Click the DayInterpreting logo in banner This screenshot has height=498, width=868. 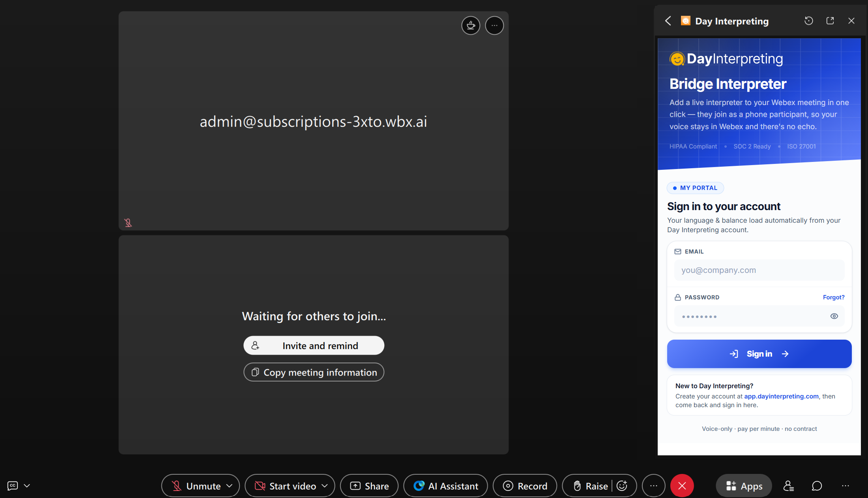[726, 59]
